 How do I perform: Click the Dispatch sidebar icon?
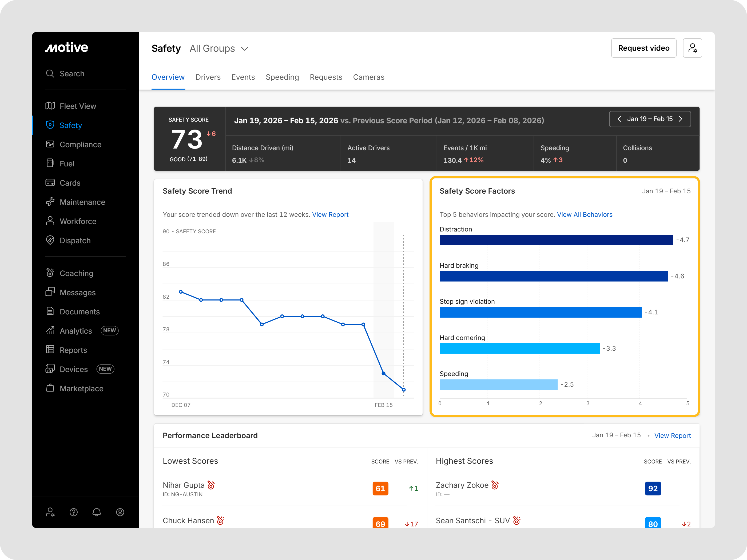coord(50,240)
